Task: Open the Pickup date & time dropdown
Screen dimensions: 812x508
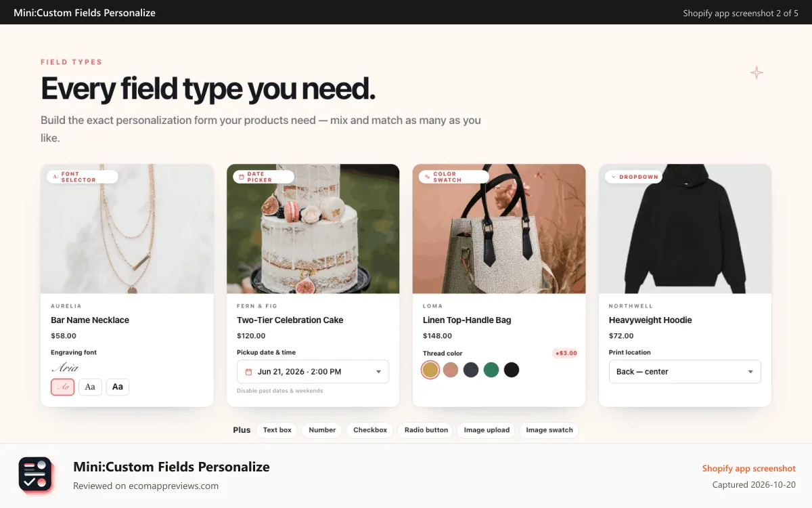Action: [x=313, y=372]
